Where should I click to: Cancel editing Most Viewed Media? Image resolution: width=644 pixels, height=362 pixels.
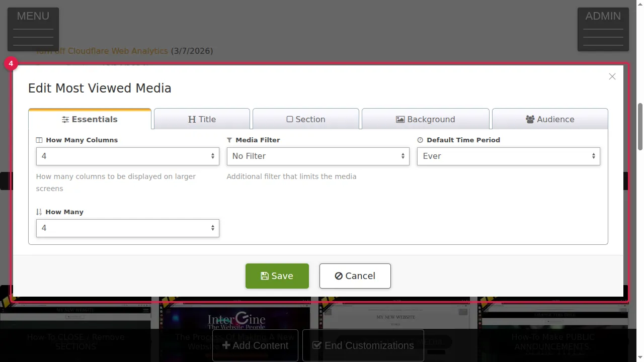click(x=355, y=276)
